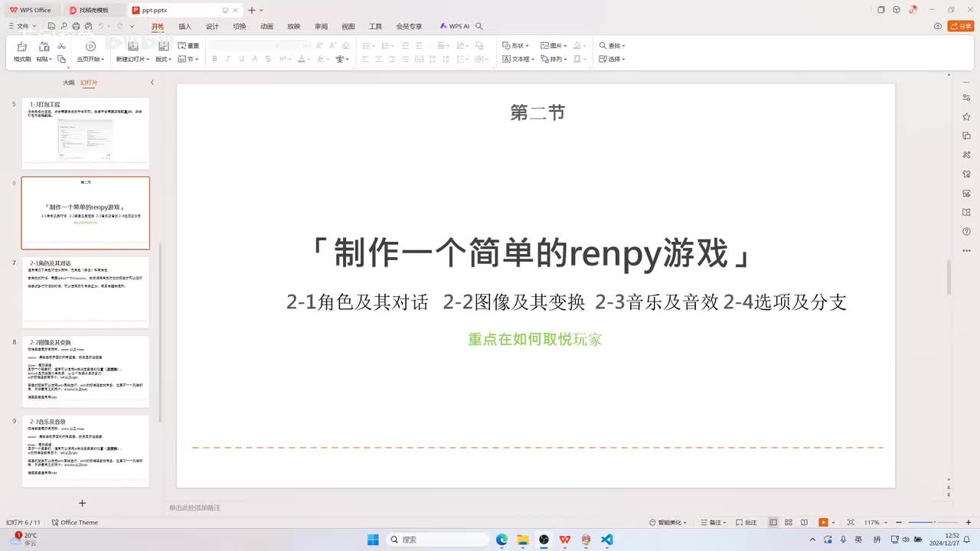This screenshot has height=551, width=980.
Task: Switch to the 插入 Insert tab
Action: pyautogui.click(x=185, y=26)
